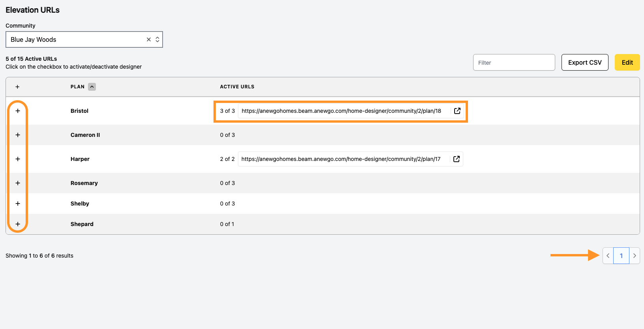Open the Community dropdown arrows

157,39
